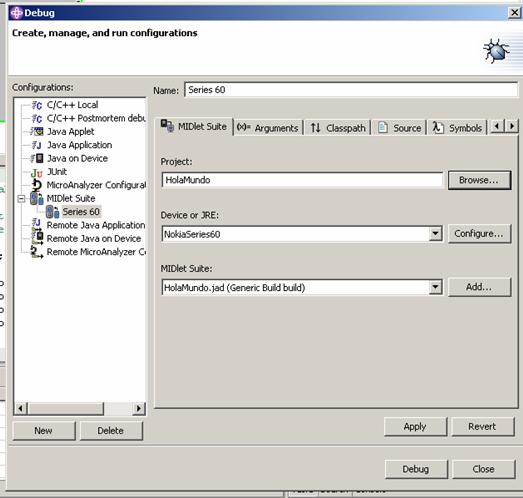Screen dimensions: 523x498
Task: Switch to the MIDlet Suite tab
Action: [x=193, y=127]
